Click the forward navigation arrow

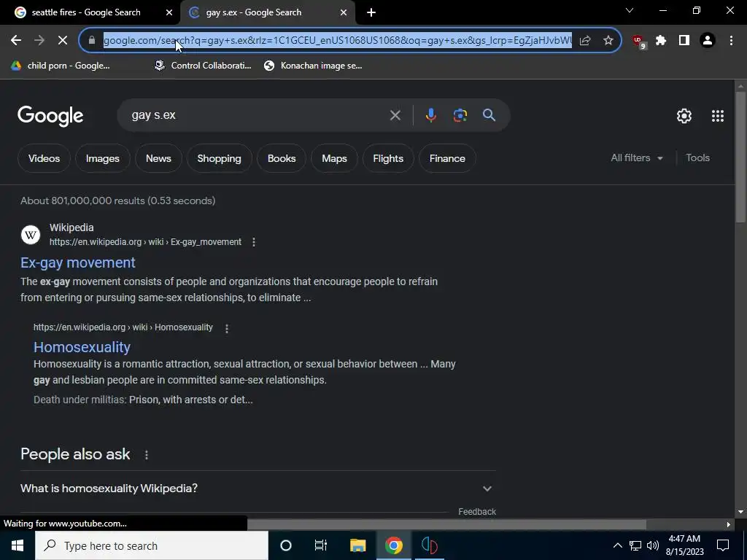(x=39, y=41)
